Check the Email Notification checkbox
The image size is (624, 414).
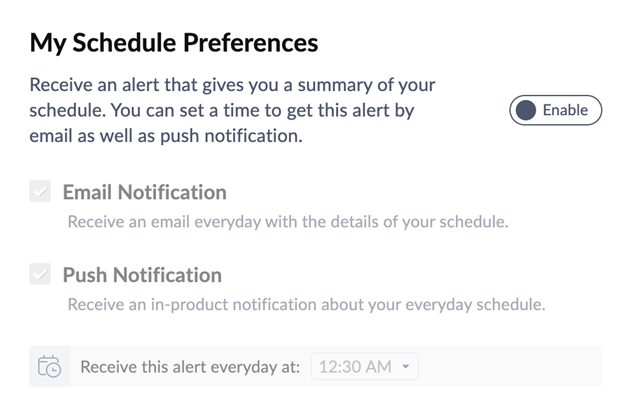pyautogui.click(x=40, y=191)
